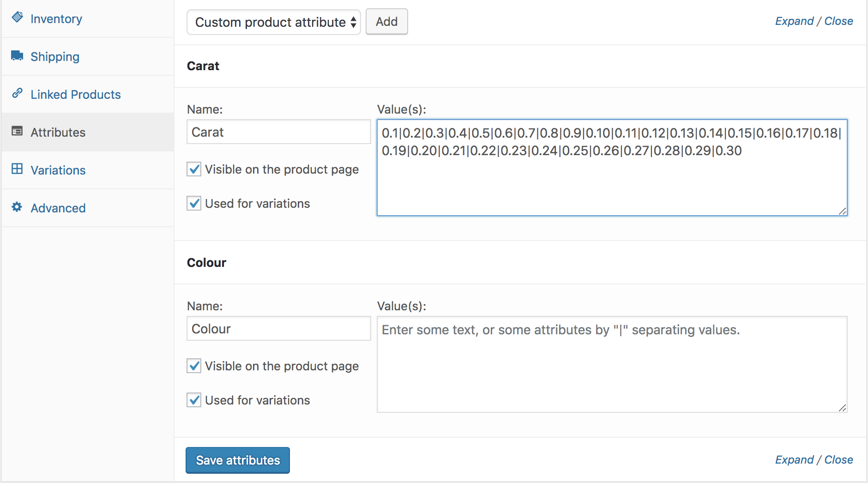
Task: Click the Save attributes button
Action: click(x=238, y=460)
